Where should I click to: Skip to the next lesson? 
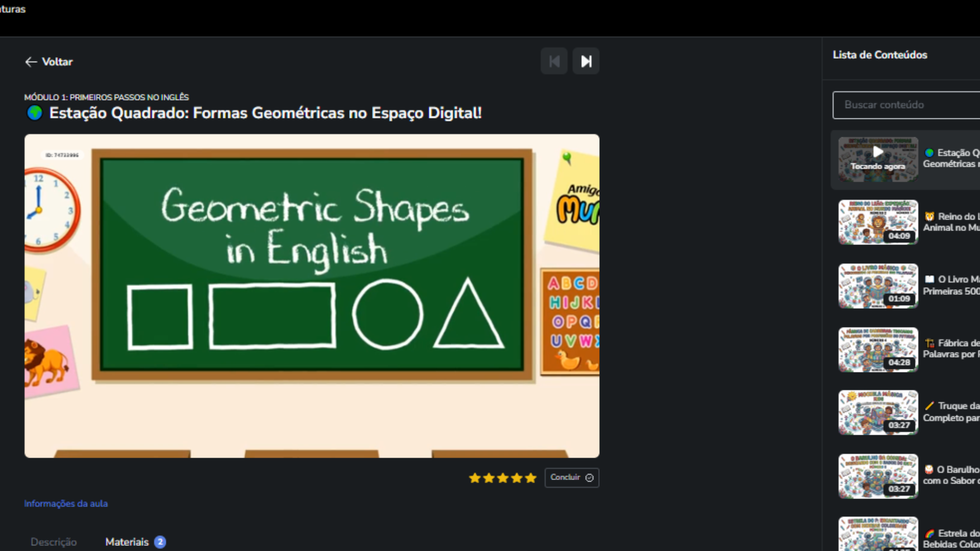(586, 61)
